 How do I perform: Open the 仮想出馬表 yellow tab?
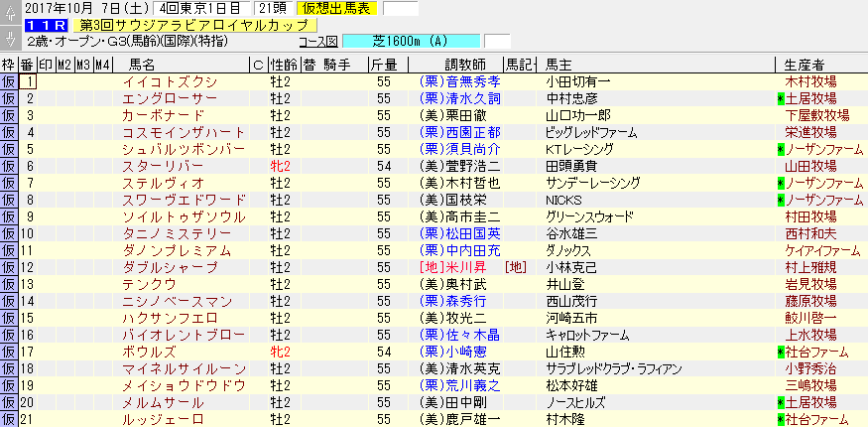(336, 8)
